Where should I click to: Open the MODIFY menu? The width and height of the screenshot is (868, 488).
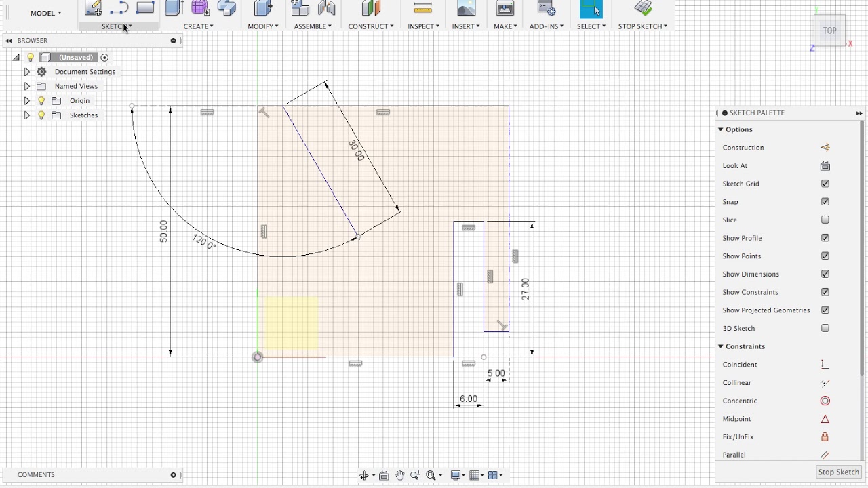pyautogui.click(x=262, y=26)
